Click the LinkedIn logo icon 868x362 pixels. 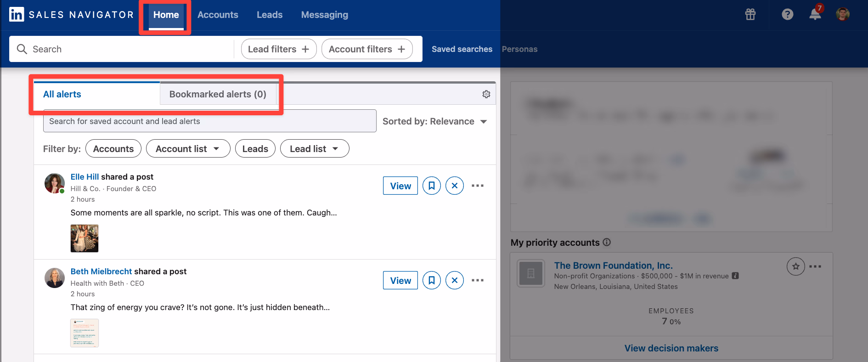[x=17, y=14]
